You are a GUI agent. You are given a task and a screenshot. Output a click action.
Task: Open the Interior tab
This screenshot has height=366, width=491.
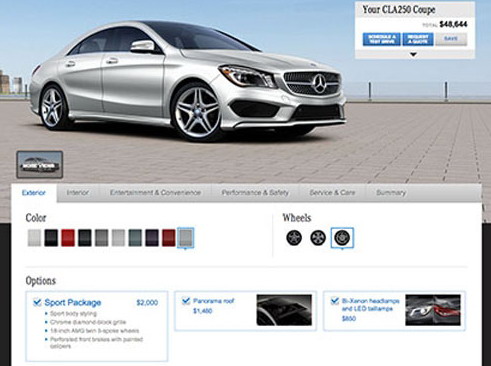(x=78, y=193)
